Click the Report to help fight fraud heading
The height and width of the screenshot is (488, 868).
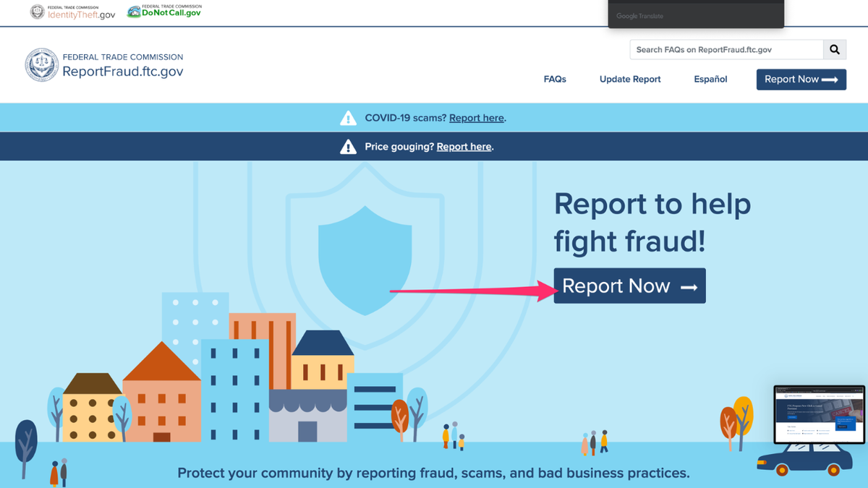click(652, 223)
